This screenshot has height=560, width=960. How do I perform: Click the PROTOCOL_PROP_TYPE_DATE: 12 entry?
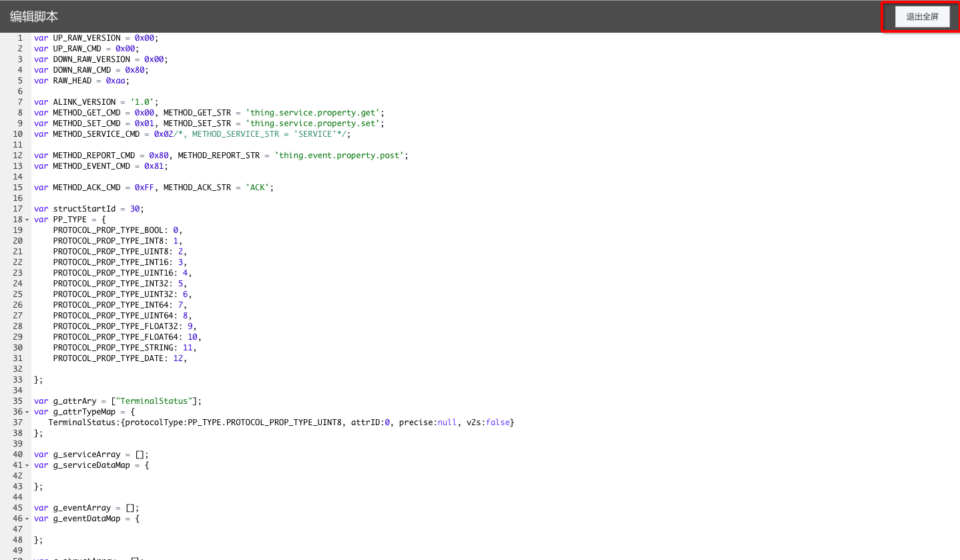(120, 358)
